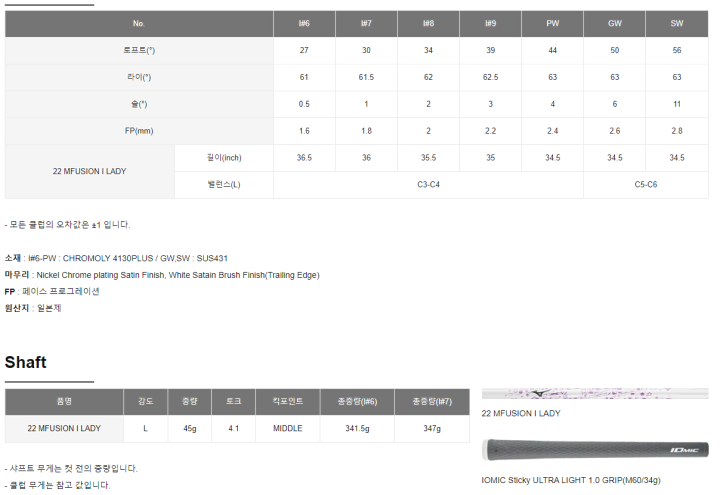Click the 원산지 origin line
Image resolution: width=720 pixels, height=495 pixels.
coord(33,308)
